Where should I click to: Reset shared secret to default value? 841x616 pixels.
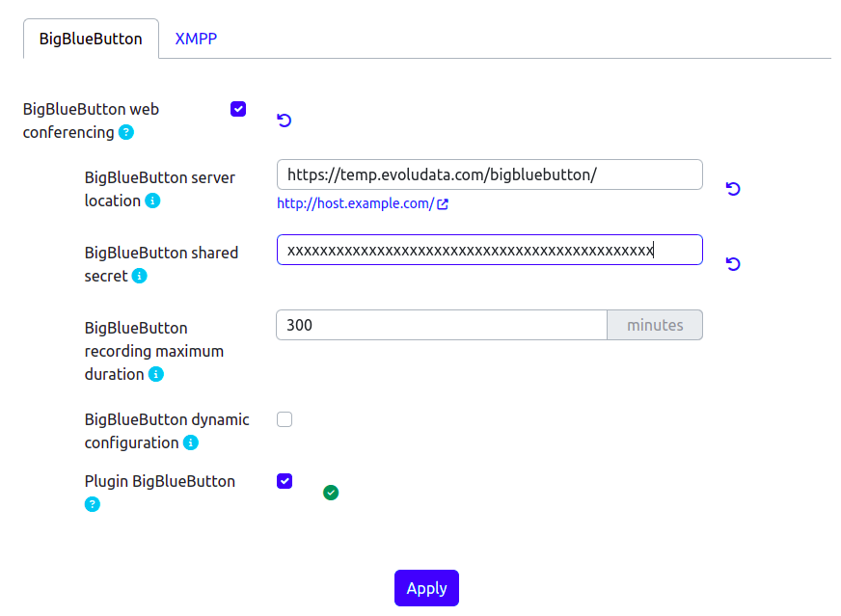click(733, 264)
